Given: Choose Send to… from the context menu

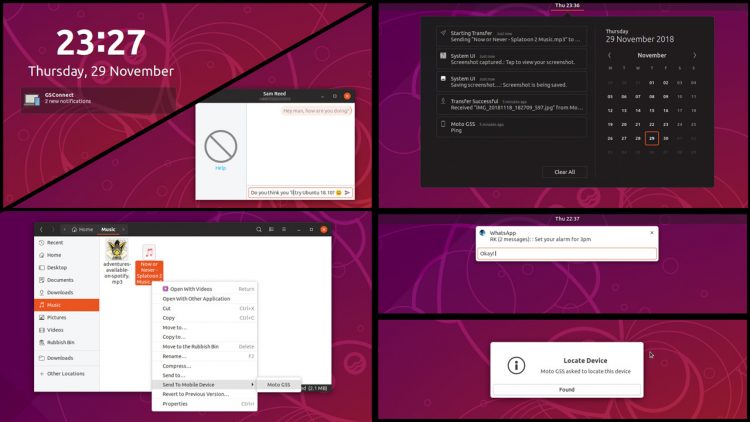Looking at the screenshot, I should pos(204,375).
